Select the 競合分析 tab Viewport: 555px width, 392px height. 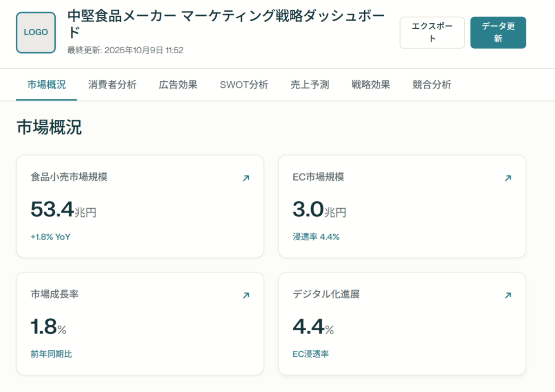(x=431, y=85)
